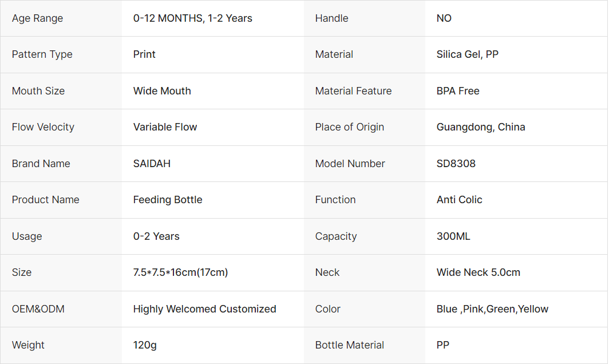Click the Pattern Type label
This screenshot has width=609, height=364.
coord(42,54)
